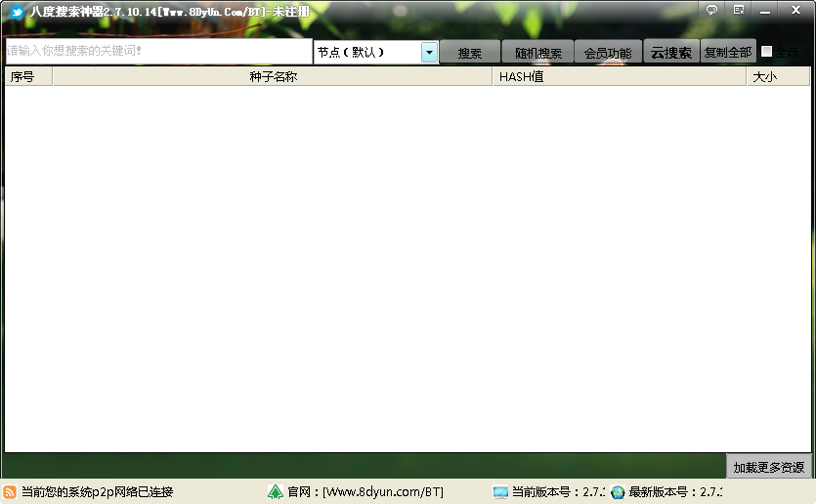Click p2p network connected status text

[x=97, y=492]
